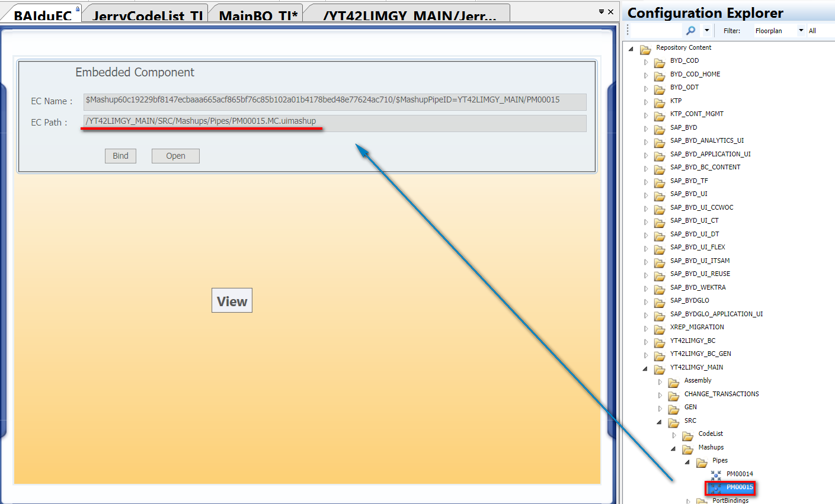
Task: Close the active document tab with X
Action: tap(611, 11)
